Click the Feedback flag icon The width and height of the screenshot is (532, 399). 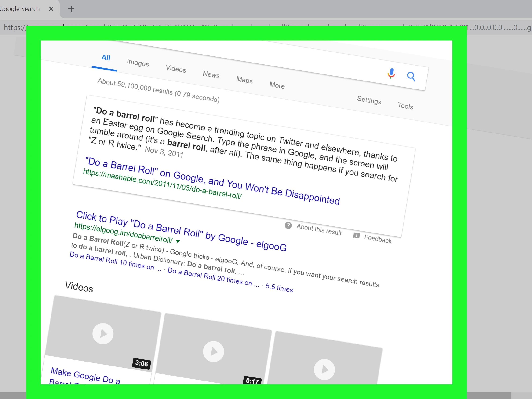tap(356, 236)
